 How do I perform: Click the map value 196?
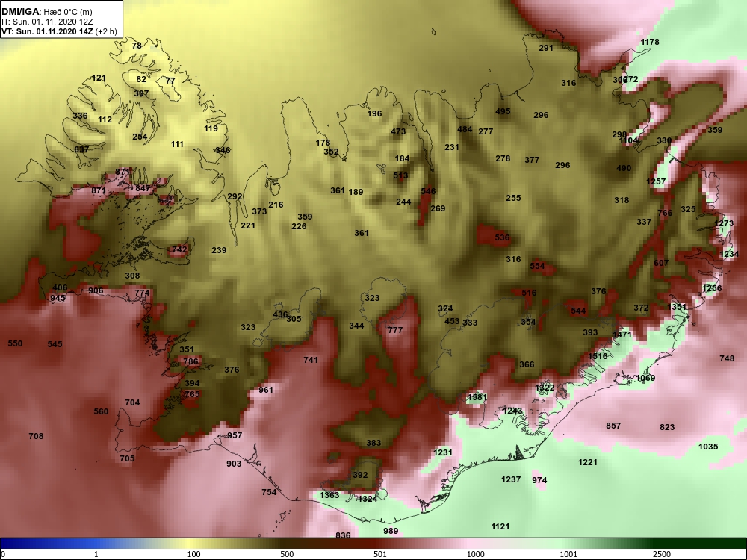pyautogui.click(x=374, y=113)
